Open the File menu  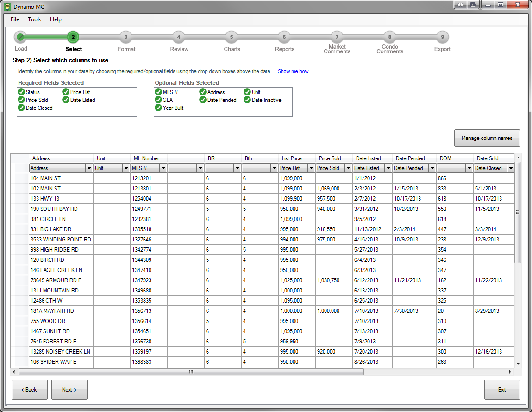15,19
